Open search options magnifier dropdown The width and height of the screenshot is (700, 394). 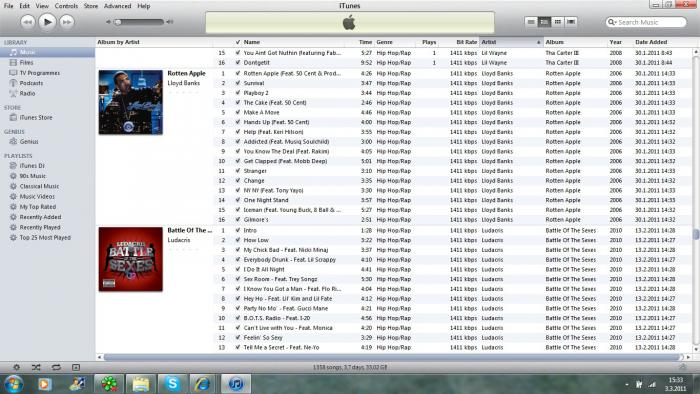pyautogui.click(x=612, y=22)
